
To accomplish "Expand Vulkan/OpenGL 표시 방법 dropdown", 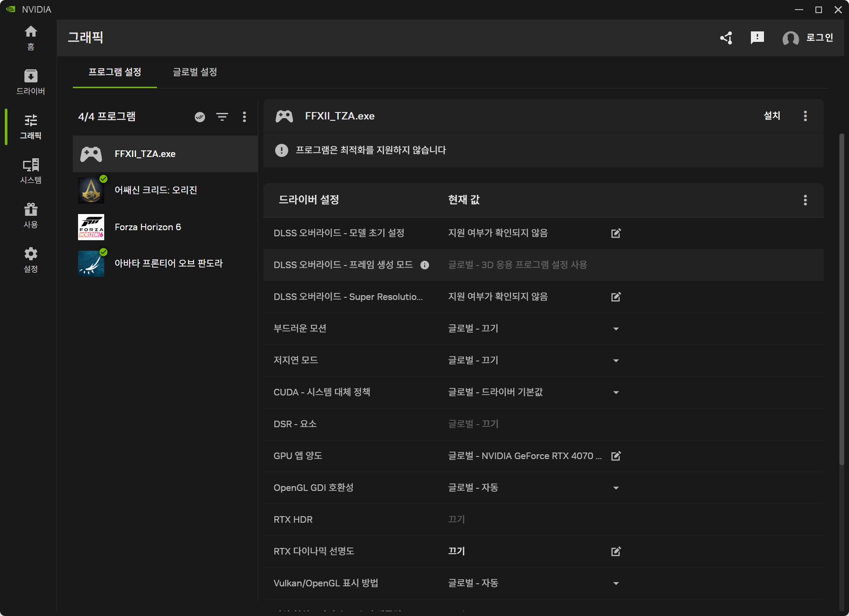I will (x=616, y=583).
